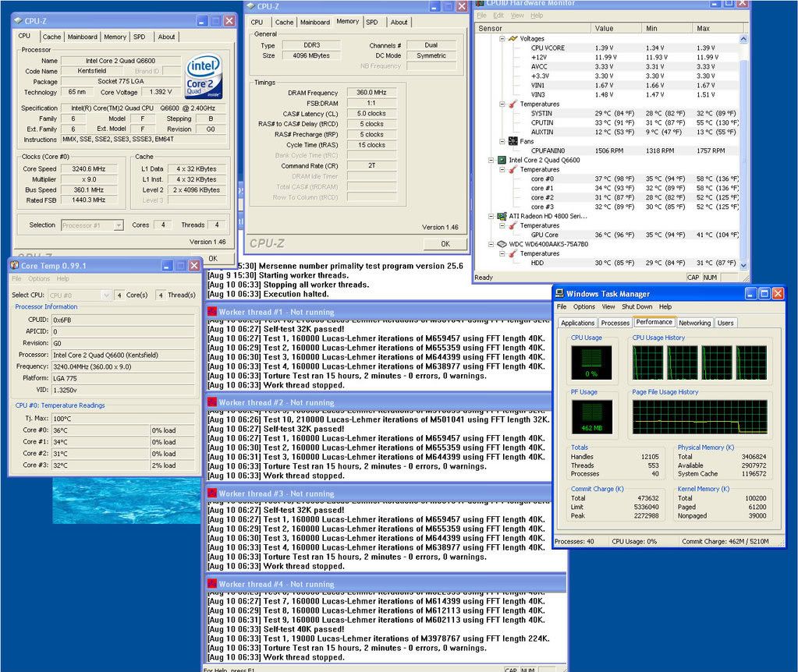This screenshot has height=672, width=798.
Task: Switch to the Processes tab in Task Manager
Action: (x=615, y=323)
